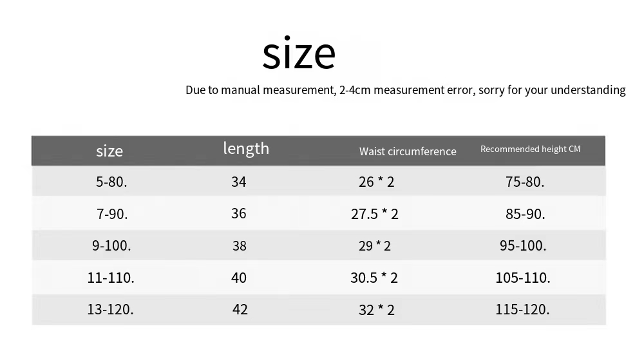Click recommended height '75-80.'
Viewport: 644px width, 353px height.
[x=525, y=182]
